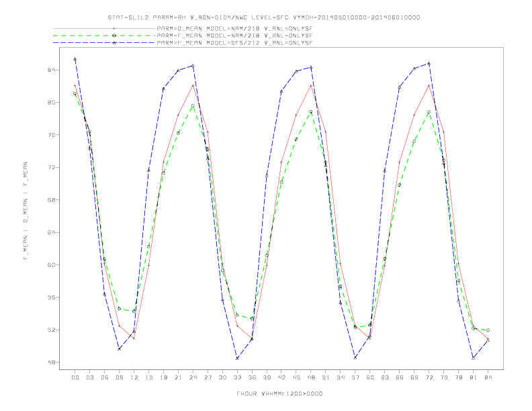The image size is (532, 411).
Task: Click the y-axis tick label 48
Action: click(x=51, y=363)
